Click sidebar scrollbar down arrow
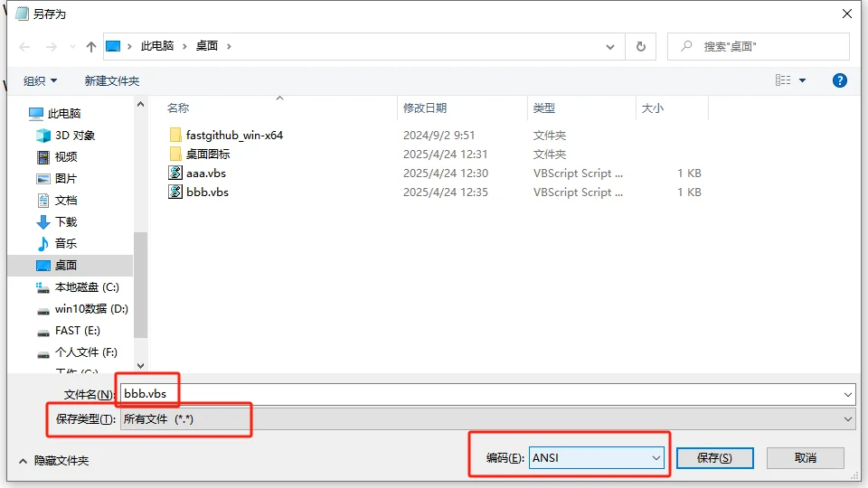868x488 pixels. tap(141, 366)
